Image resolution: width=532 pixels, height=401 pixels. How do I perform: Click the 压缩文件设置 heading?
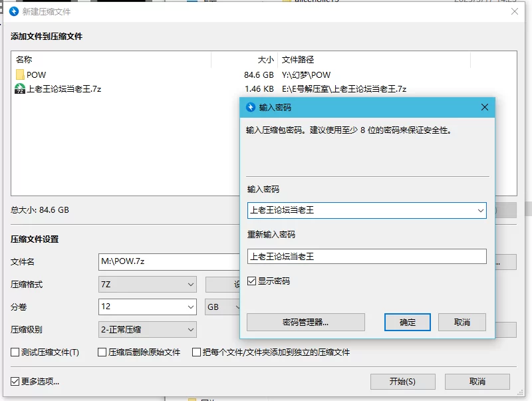pyautogui.click(x=35, y=239)
